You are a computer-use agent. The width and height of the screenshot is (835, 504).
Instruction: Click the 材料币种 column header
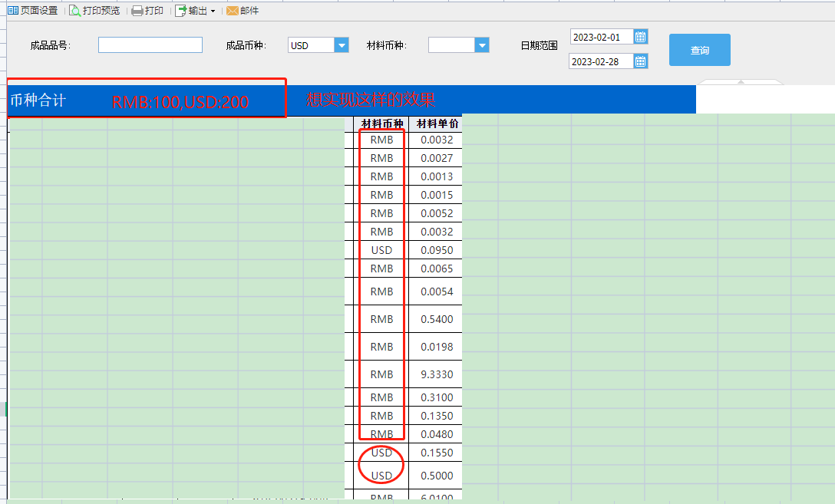click(381, 124)
